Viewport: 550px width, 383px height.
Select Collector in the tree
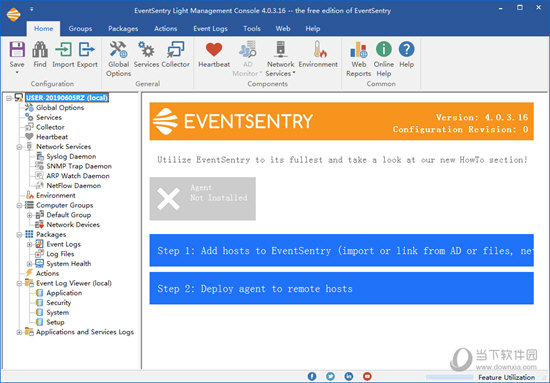[x=50, y=127]
